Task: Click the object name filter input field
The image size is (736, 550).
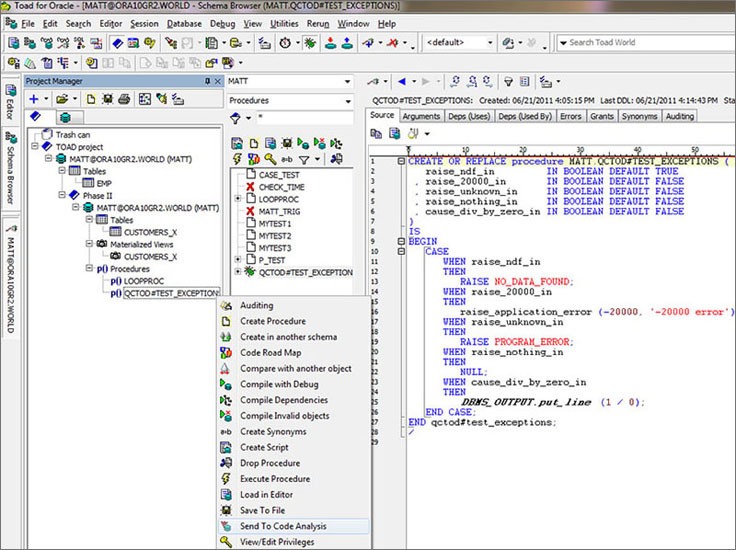Action: tap(304, 118)
